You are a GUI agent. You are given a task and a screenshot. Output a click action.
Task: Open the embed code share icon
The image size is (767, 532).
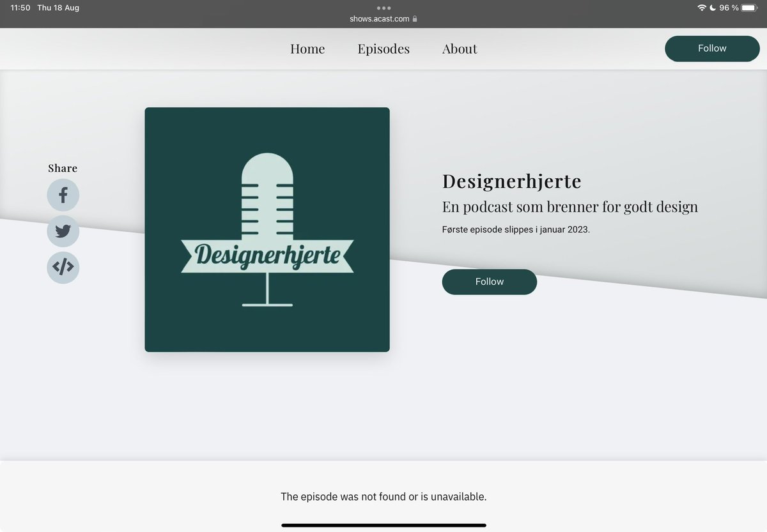point(63,268)
